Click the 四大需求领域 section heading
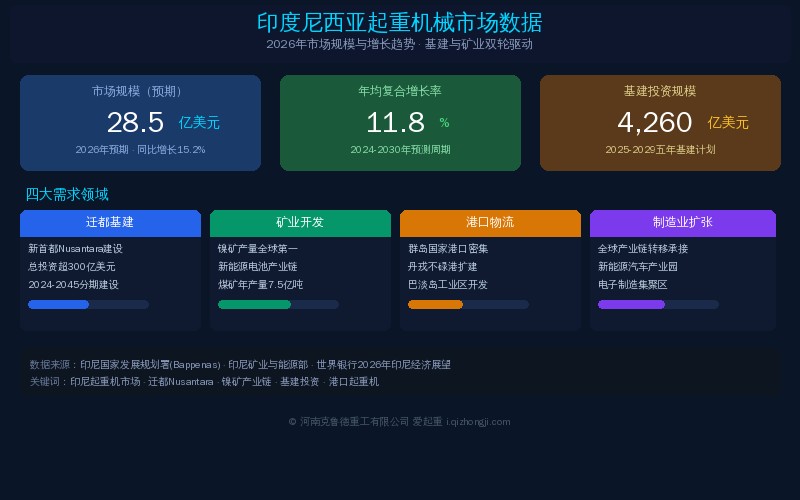The width and height of the screenshot is (800, 500). [67, 194]
